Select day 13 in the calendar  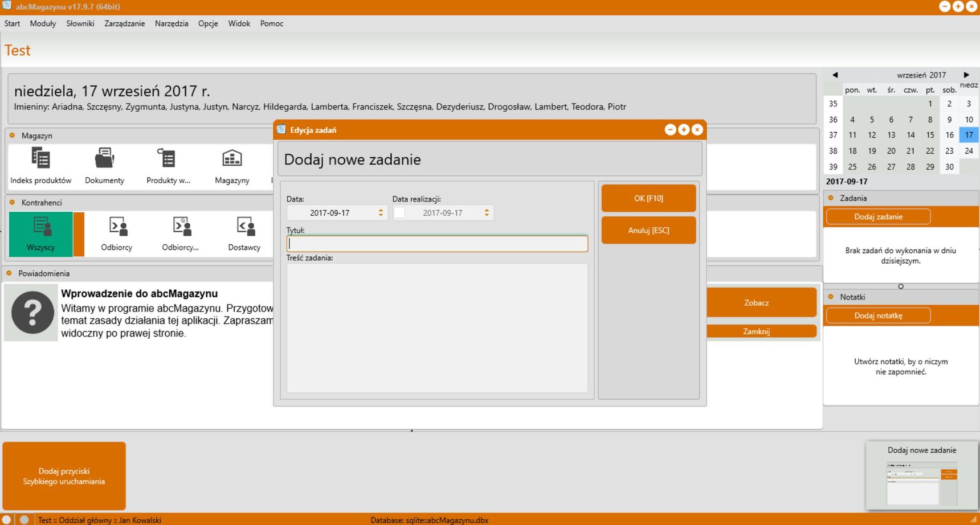pyautogui.click(x=891, y=135)
